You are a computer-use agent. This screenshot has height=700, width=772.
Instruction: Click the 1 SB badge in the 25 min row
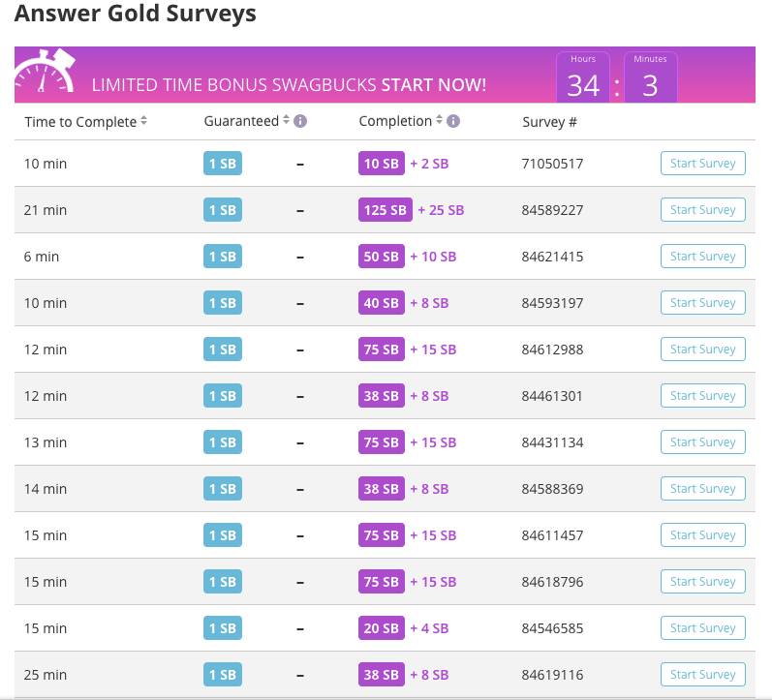(223, 675)
